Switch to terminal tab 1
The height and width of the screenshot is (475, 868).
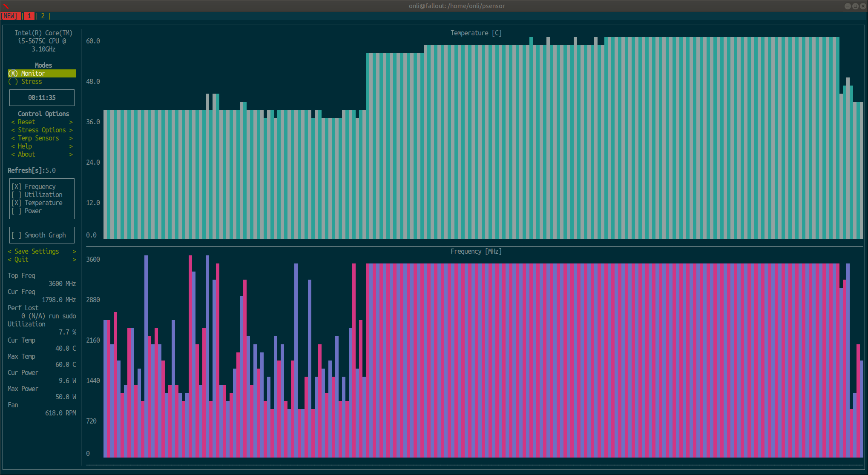tap(29, 16)
